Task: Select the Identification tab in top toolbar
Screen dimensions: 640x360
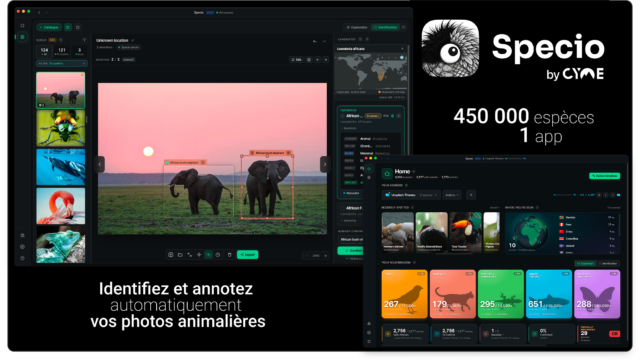Action: pos(385,27)
